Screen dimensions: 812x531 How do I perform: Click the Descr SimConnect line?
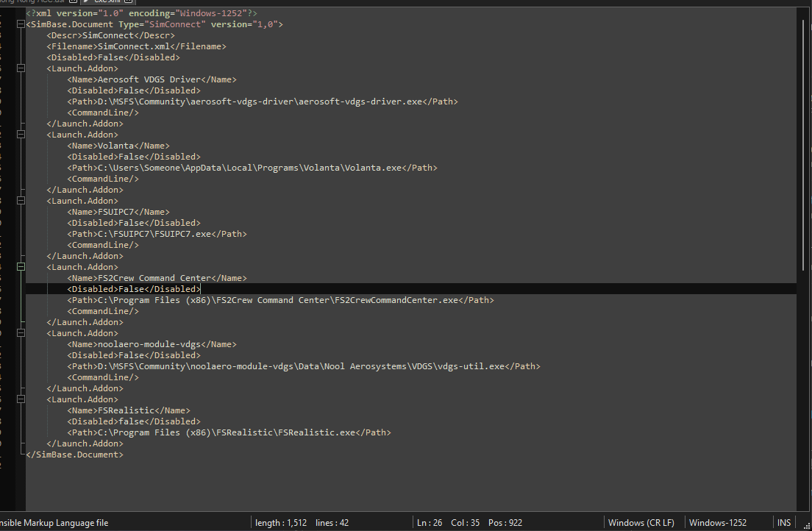tap(111, 35)
